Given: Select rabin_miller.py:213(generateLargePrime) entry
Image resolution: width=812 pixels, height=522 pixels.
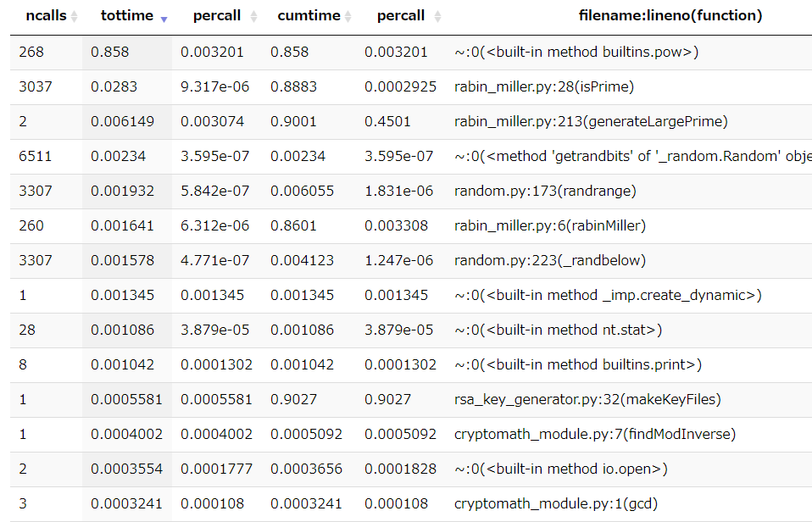Looking at the screenshot, I should coord(591,121).
